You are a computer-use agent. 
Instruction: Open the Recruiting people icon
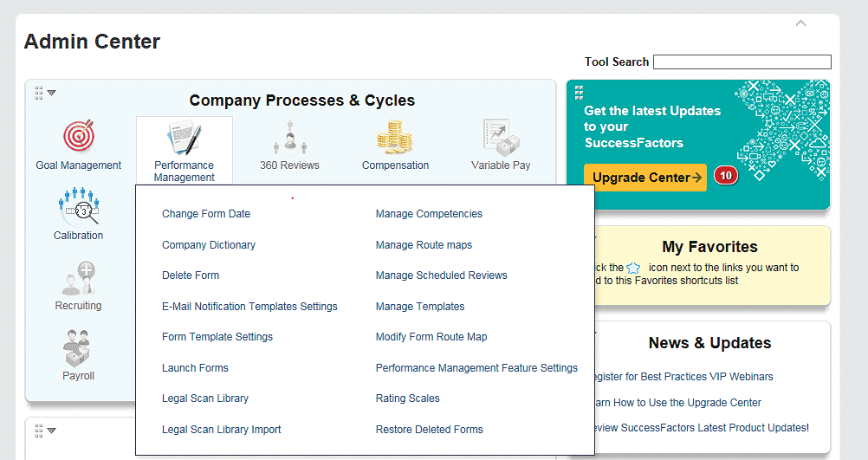click(78, 279)
